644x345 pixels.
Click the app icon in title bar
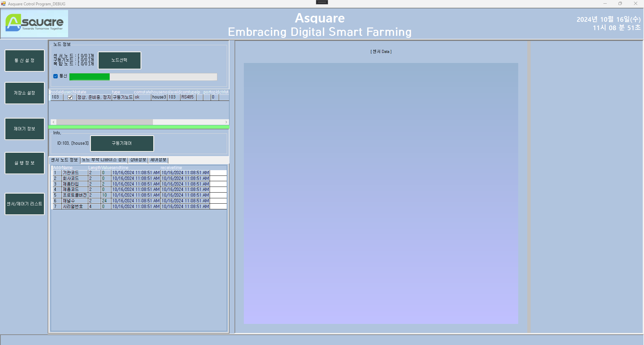pyautogui.click(x=3, y=4)
